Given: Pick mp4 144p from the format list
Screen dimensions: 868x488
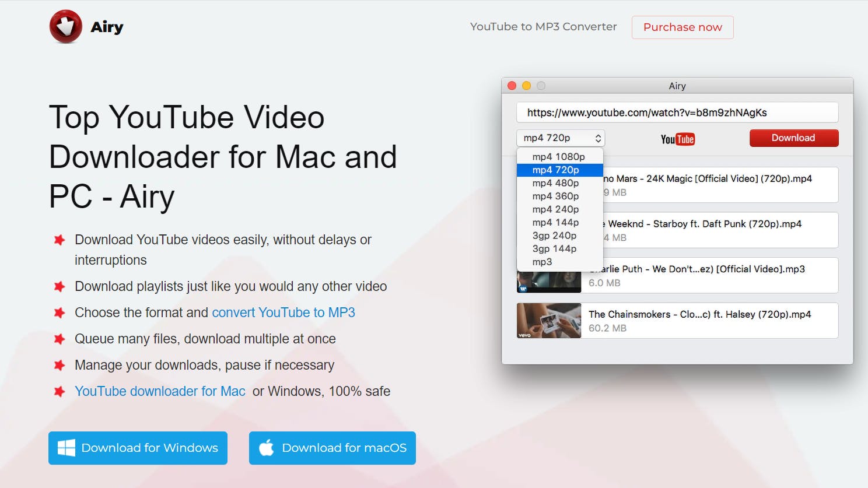Looking at the screenshot, I should 559,223.
